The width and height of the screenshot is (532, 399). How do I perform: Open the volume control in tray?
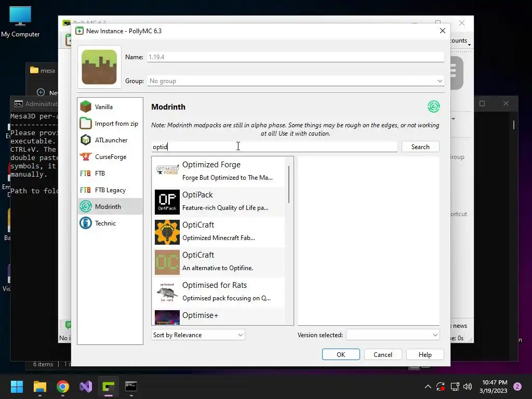click(x=468, y=387)
